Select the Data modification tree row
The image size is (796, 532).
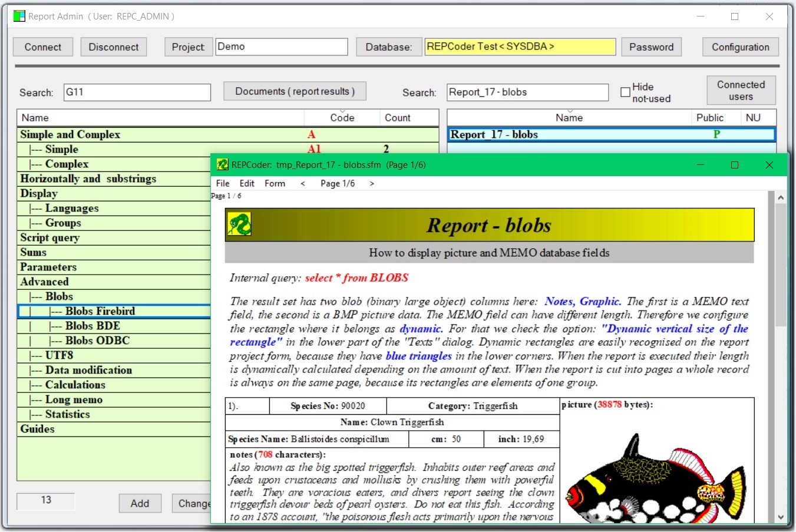pos(114,370)
